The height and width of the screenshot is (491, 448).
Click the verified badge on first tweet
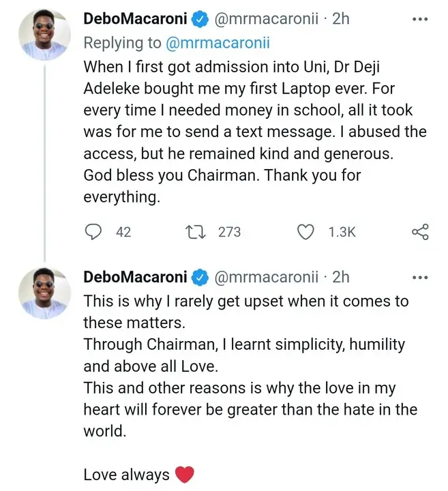coord(200,20)
